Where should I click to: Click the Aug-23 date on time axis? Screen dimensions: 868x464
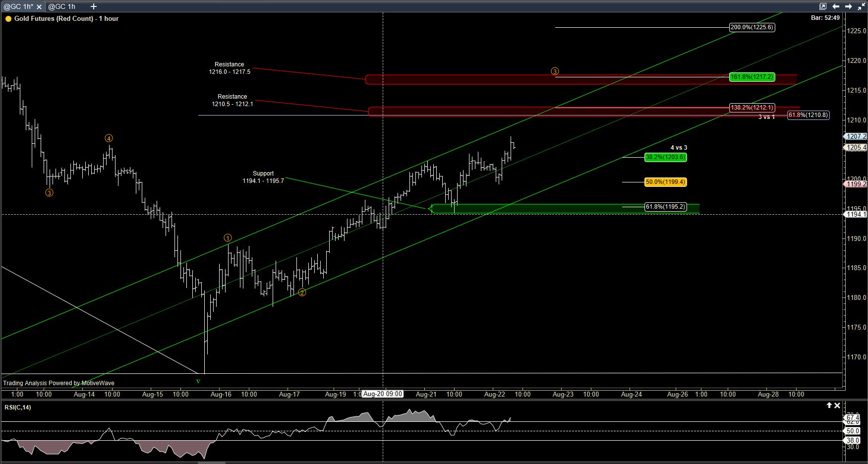(563, 395)
